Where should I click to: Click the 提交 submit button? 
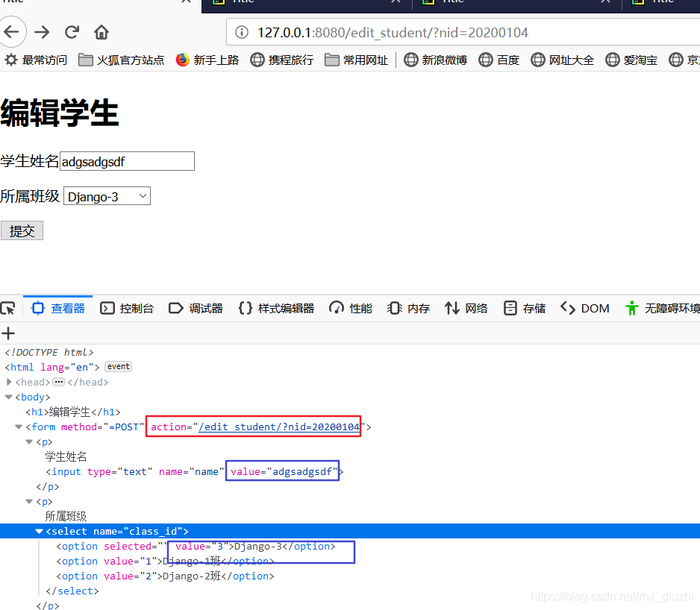[x=22, y=231]
